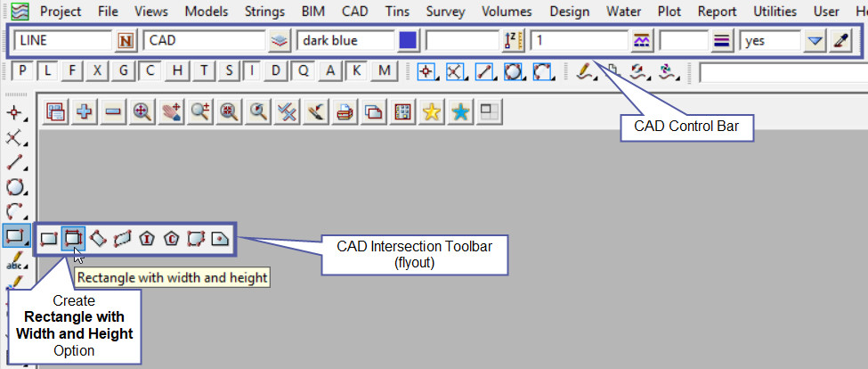
Task: Toggle the P snap button
Action: click(x=22, y=71)
